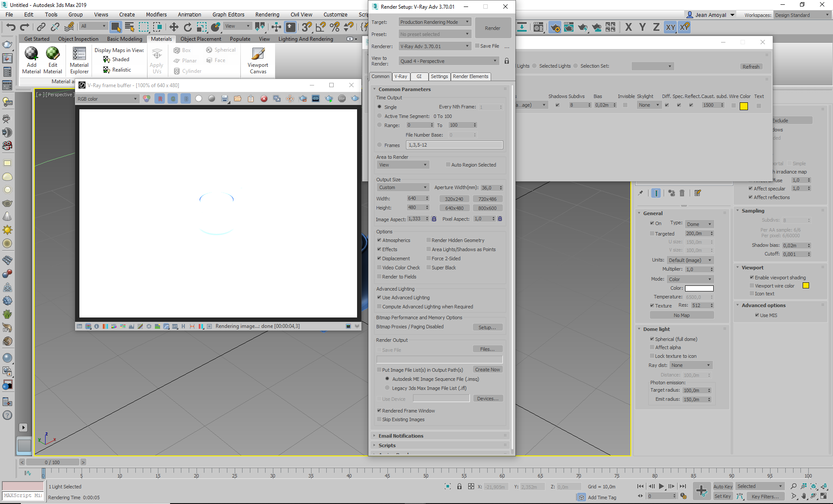The height and width of the screenshot is (504, 833).
Task: Restrict transforms to X axis
Action: click(628, 27)
